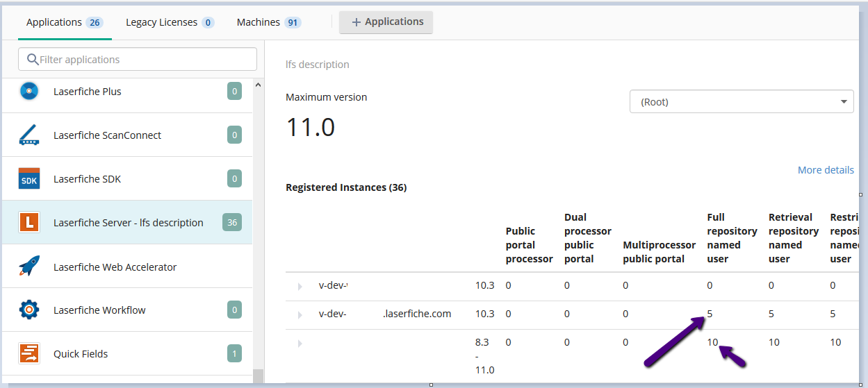Expand the 8.3 - 11.0 instance row
This screenshot has height=388, width=868.
point(300,343)
